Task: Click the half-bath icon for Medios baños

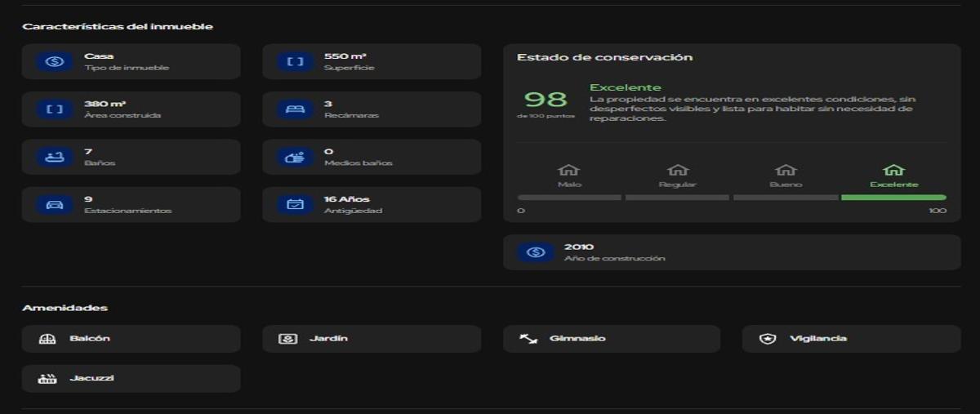Action: (295, 157)
